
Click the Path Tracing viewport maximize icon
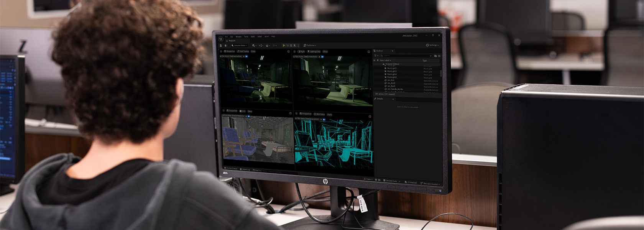(x=289, y=52)
